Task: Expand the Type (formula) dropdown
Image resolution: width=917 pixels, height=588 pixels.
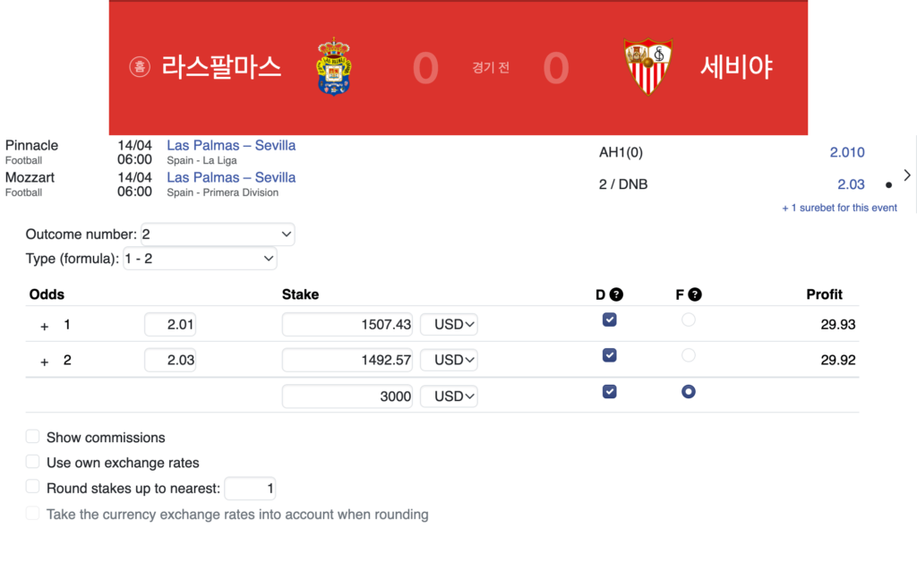Action: click(x=200, y=259)
